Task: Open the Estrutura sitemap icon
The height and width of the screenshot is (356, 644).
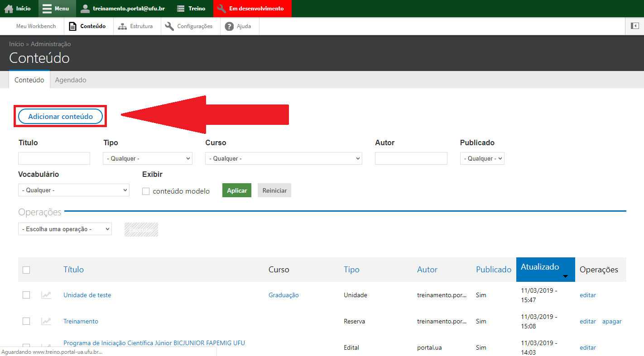Action: click(122, 26)
